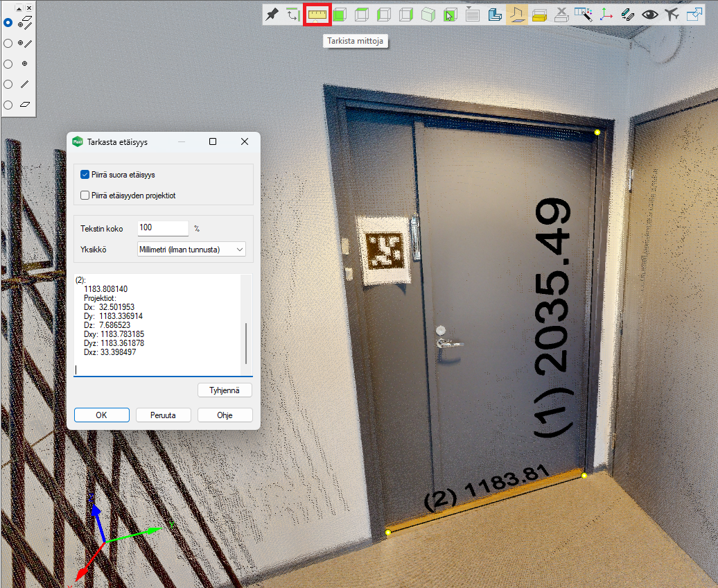Click the pushpin icon in toolbar
The image size is (718, 588).
pos(272,15)
